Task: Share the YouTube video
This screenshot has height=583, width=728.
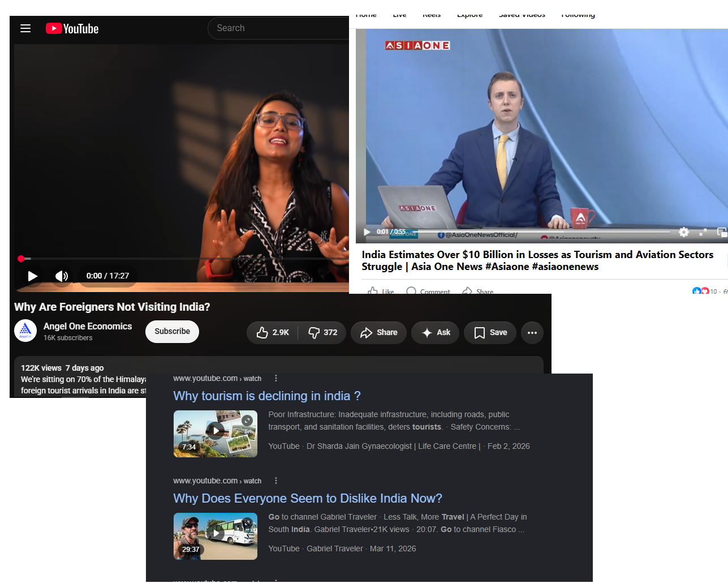Action: pos(378,332)
